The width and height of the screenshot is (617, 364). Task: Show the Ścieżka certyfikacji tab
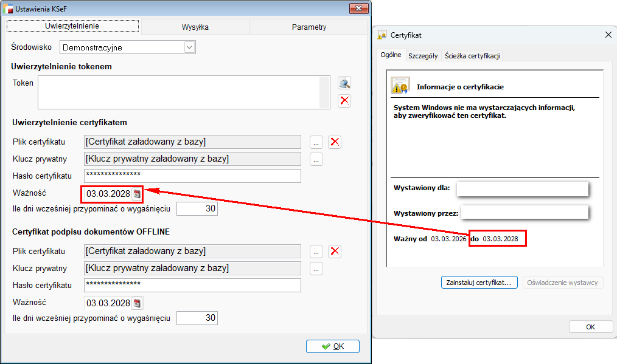point(472,55)
